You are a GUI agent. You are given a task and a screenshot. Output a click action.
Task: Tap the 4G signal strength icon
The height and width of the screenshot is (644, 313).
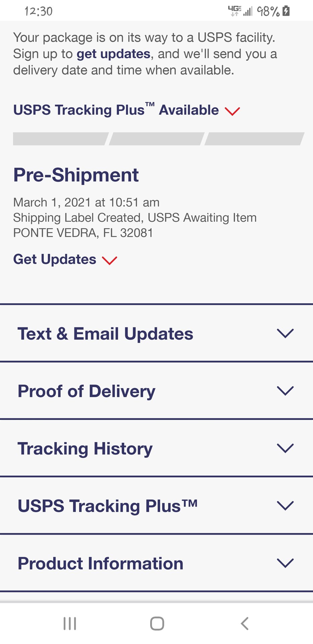point(240,11)
